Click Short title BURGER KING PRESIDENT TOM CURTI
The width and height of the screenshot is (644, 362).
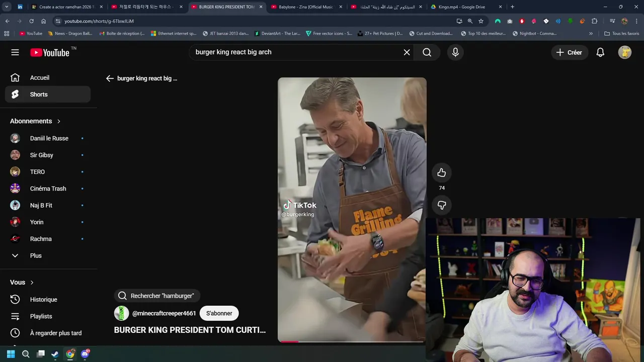(190, 330)
